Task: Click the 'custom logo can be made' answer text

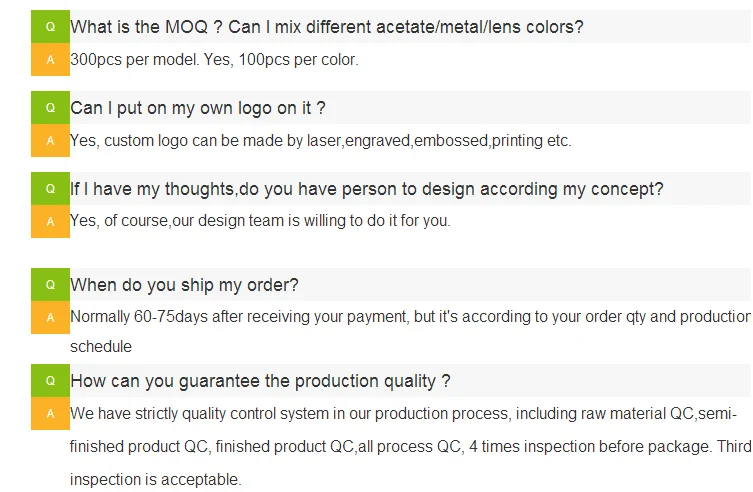Action: point(320,140)
